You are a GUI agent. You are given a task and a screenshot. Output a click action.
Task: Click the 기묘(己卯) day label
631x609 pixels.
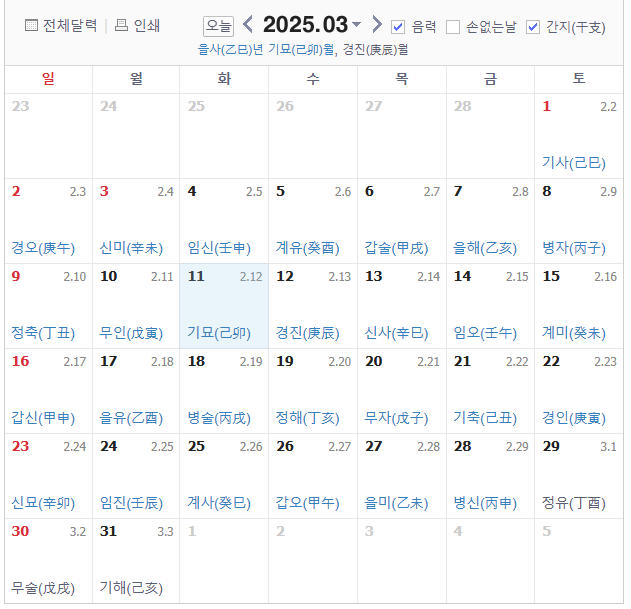[x=219, y=333]
